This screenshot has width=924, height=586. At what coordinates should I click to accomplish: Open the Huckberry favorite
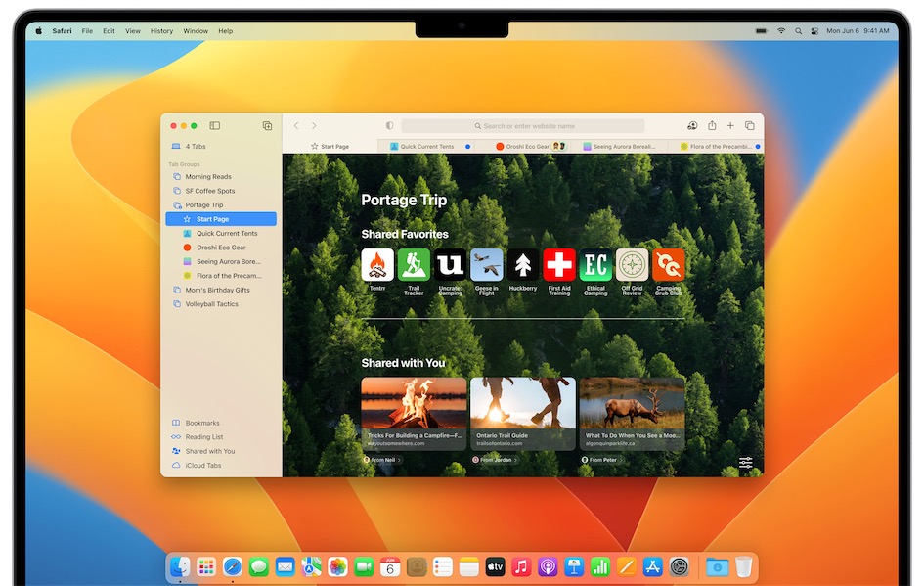pos(523,265)
